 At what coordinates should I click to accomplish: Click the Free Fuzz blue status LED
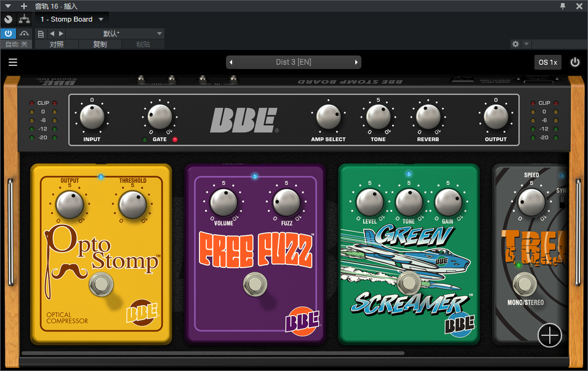pos(255,176)
